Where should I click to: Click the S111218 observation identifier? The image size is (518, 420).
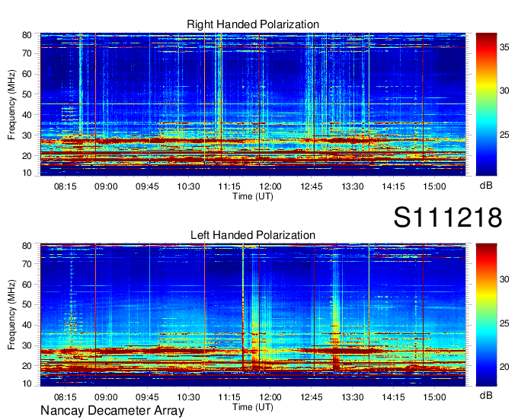pyautogui.click(x=448, y=217)
